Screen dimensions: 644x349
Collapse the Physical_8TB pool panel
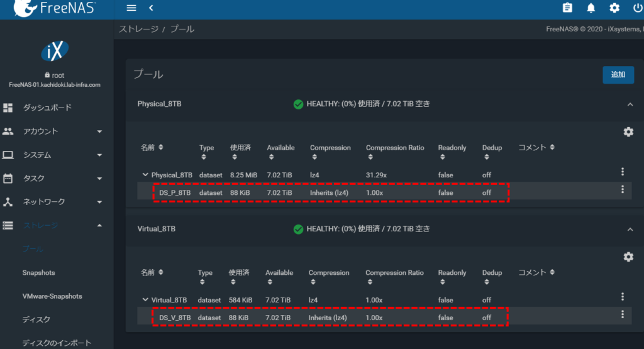[630, 104]
